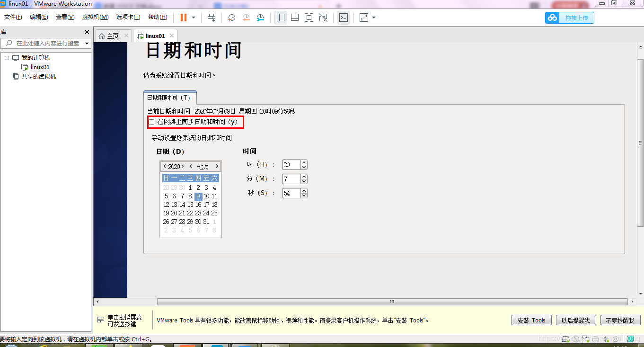Open the 虚拟机 menu
644x347 pixels.
[95, 17]
